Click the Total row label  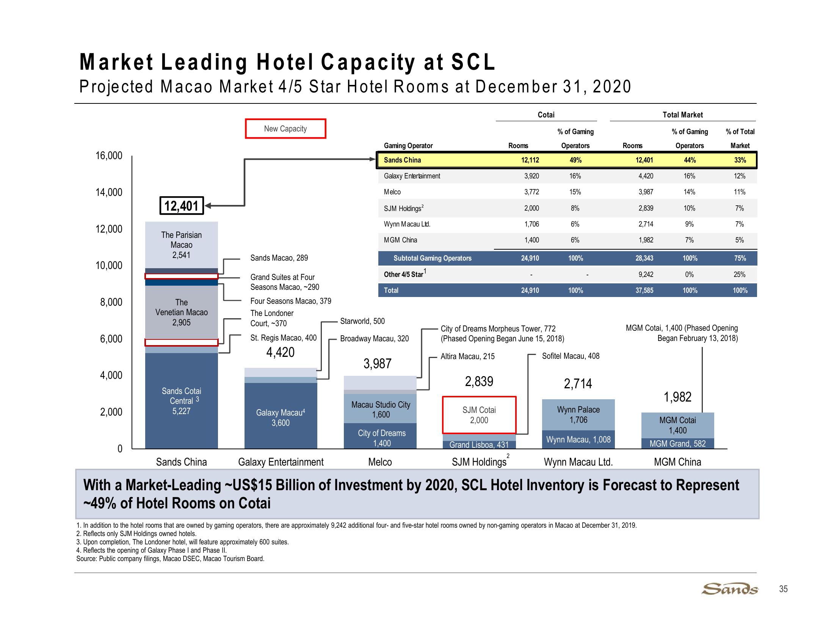tap(391, 290)
